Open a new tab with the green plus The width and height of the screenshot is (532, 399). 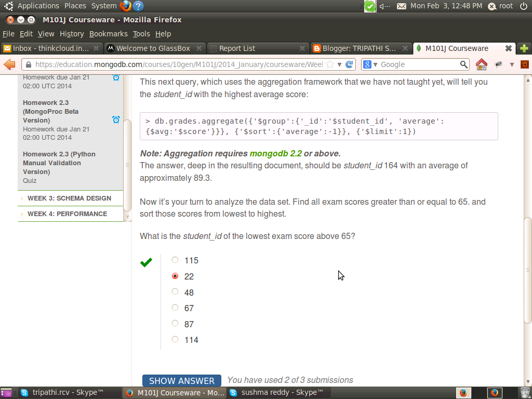tap(524, 48)
